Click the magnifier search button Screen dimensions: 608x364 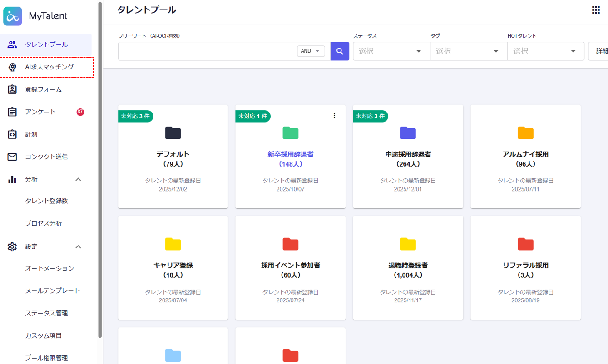[340, 51]
